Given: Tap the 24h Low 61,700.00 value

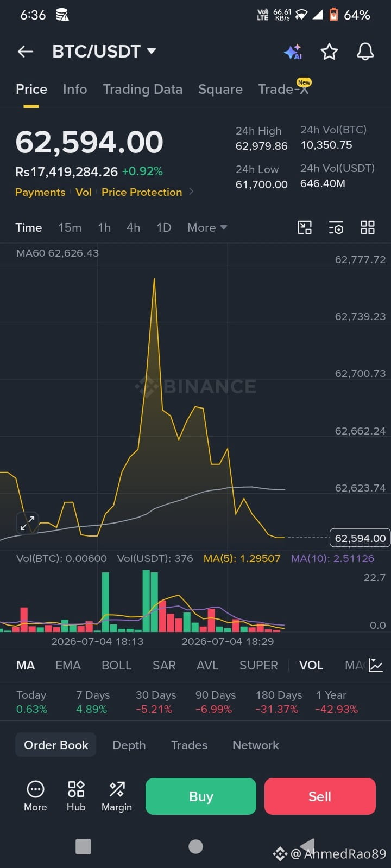Looking at the screenshot, I should [x=262, y=184].
